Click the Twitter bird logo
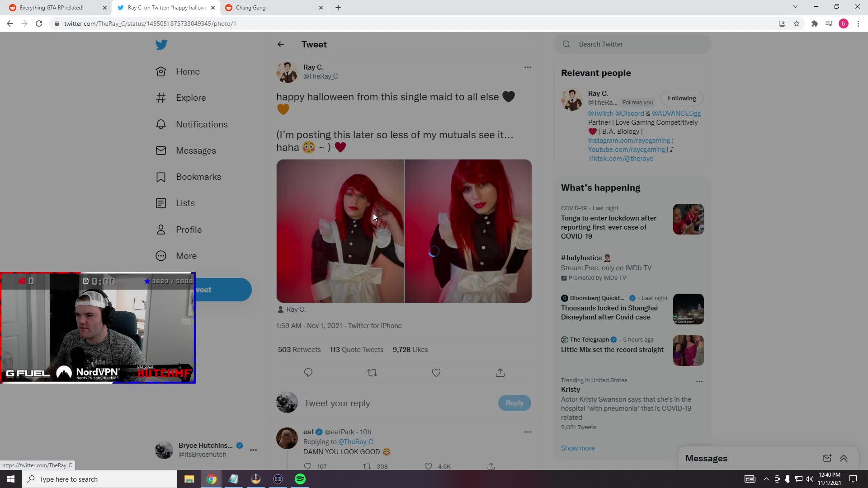 [161, 44]
